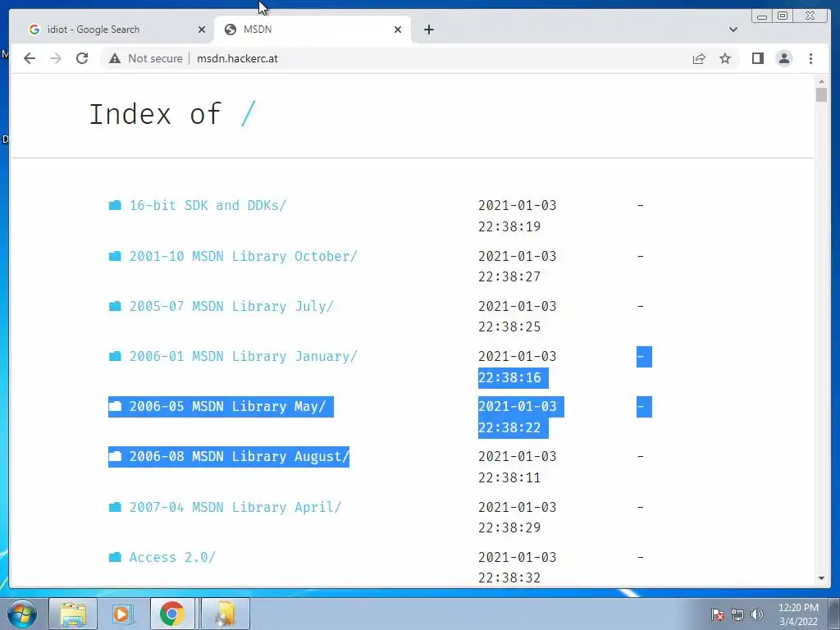
Task: Click the Not secure warning icon
Action: [x=115, y=58]
